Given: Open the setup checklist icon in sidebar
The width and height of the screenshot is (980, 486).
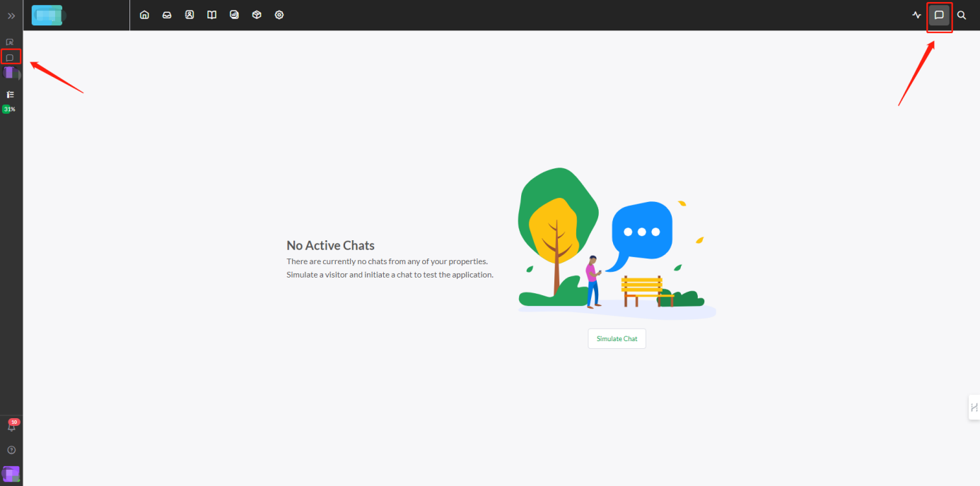Looking at the screenshot, I should coord(10,94).
